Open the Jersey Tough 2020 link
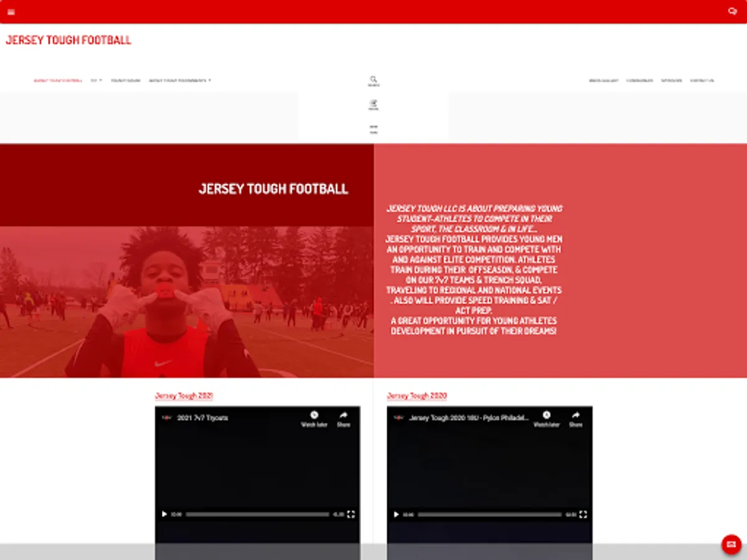Screen dimensions: 747x560 (416, 396)
